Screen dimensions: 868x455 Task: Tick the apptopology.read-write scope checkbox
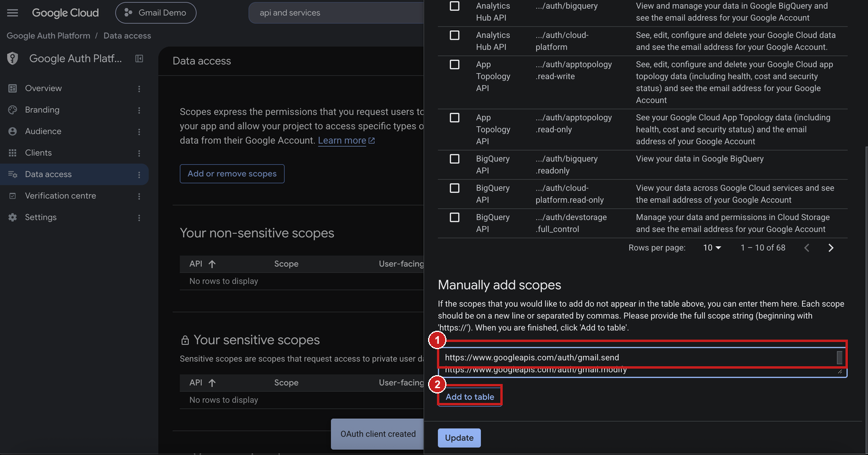tap(455, 64)
